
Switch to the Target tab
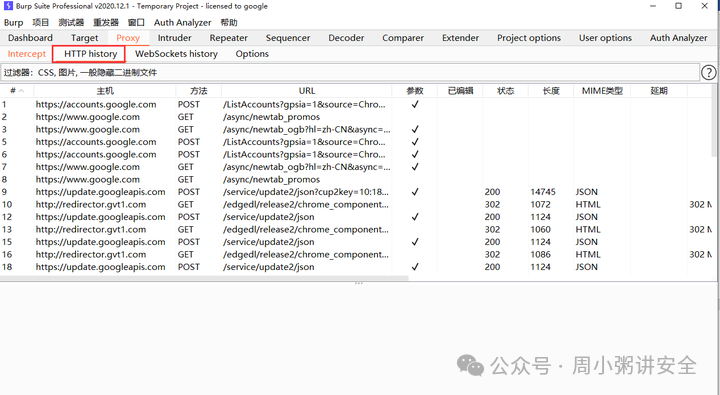pos(84,38)
